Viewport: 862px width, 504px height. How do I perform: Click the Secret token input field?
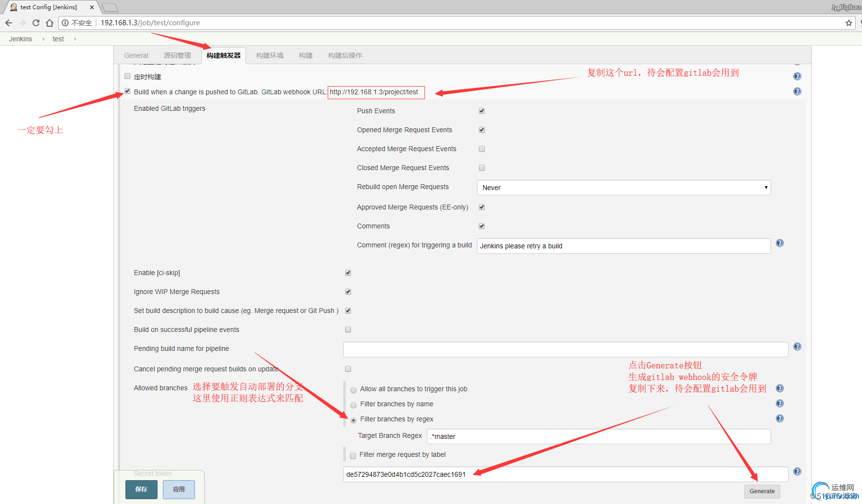[566, 474]
